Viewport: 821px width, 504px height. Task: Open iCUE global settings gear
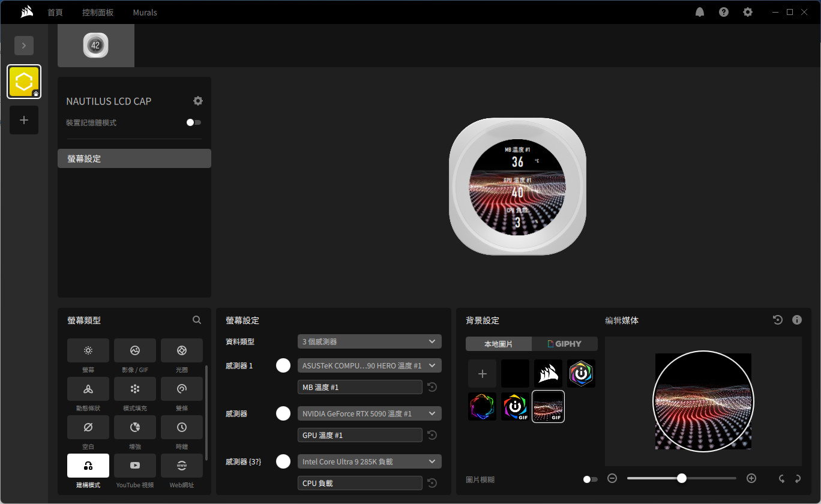point(748,12)
